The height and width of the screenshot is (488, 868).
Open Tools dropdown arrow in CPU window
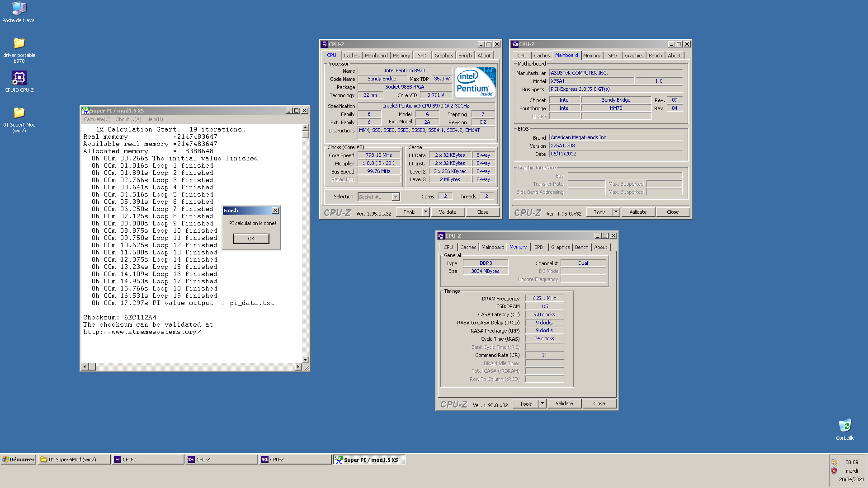[425, 212]
